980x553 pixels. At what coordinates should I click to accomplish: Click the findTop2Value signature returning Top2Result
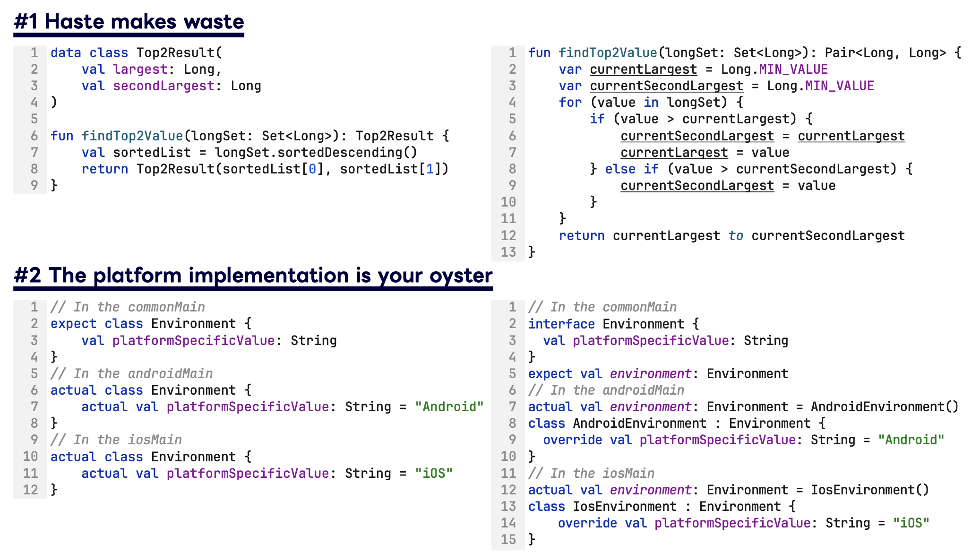click(x=250, y=136)
